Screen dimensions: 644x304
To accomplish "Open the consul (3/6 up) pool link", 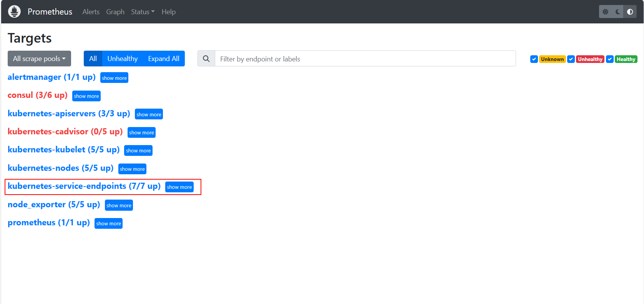I will click(38, 95).
